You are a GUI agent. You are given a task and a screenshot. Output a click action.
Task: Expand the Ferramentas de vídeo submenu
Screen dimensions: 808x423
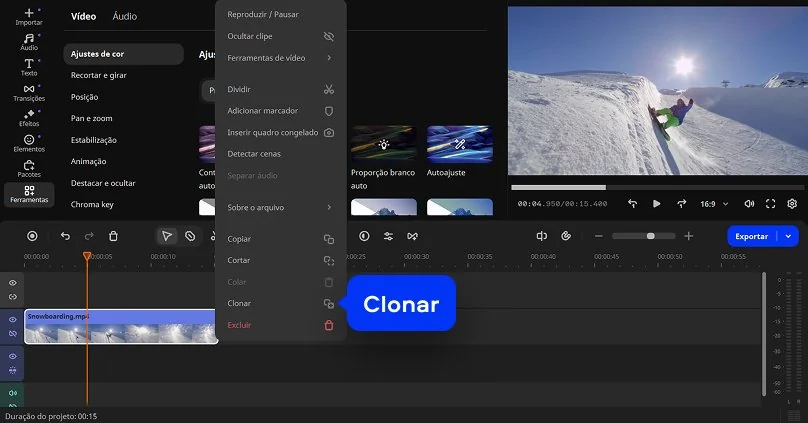point(280,57)
